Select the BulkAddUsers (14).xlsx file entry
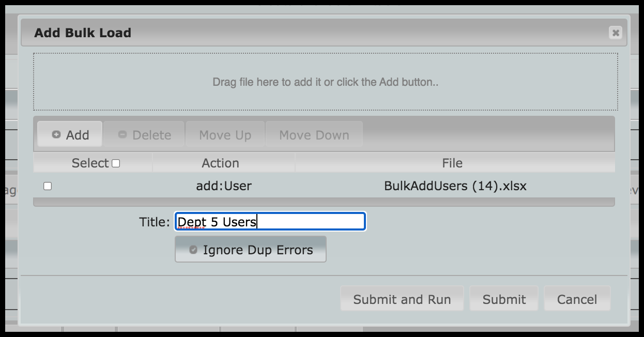 (x=455, y=186)
